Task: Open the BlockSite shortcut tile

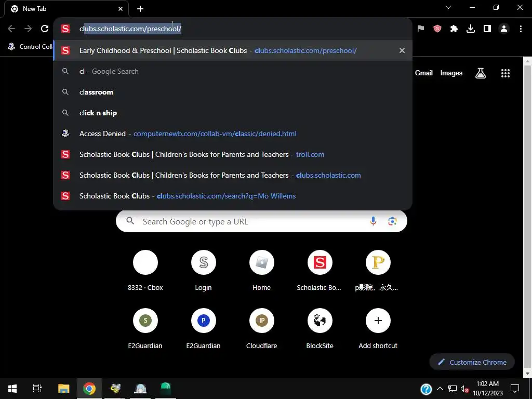Action: click(320, 329)
